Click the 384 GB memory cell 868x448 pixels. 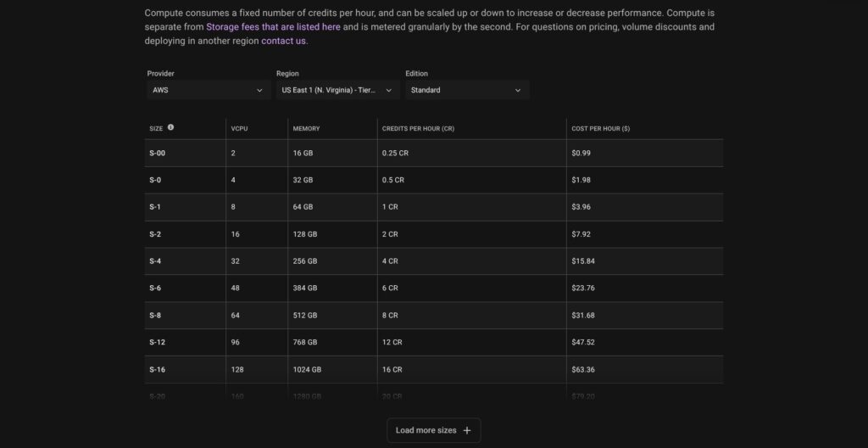332,288
